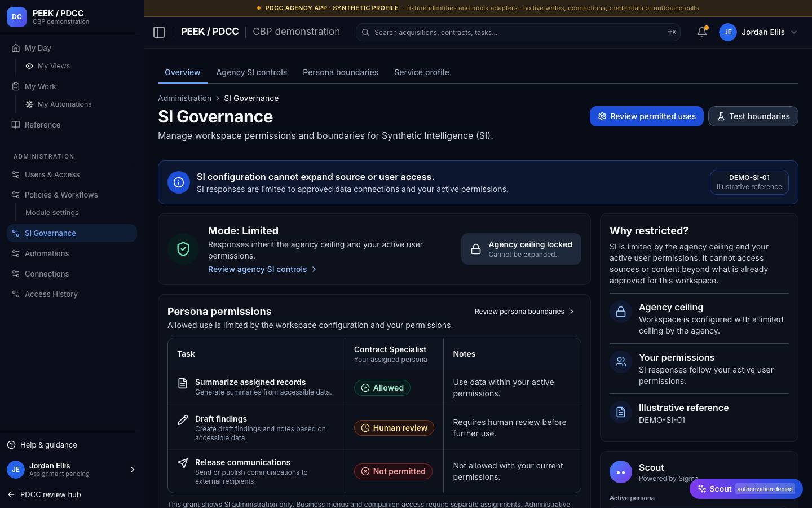Image resolution: width=812 pixels, height=508 pixels.
Task: Click the DC workspace logo
Action: (17, 17)
